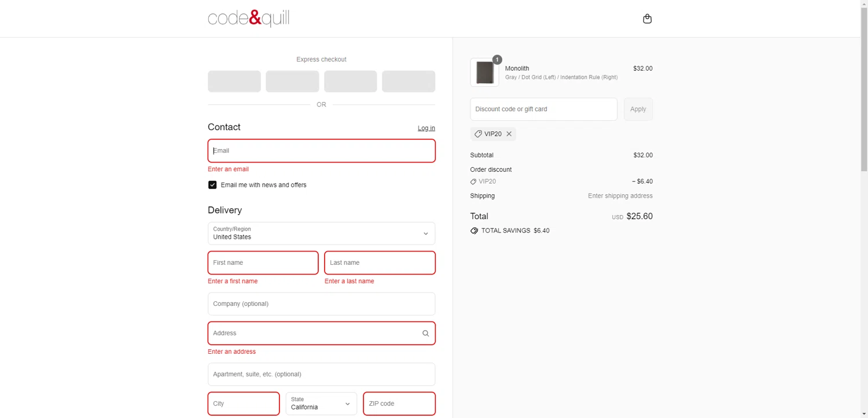The width and height of the screenshot is (868, 418).
Task: Click the − $6.40 discount amount
Action: (642, 182)
